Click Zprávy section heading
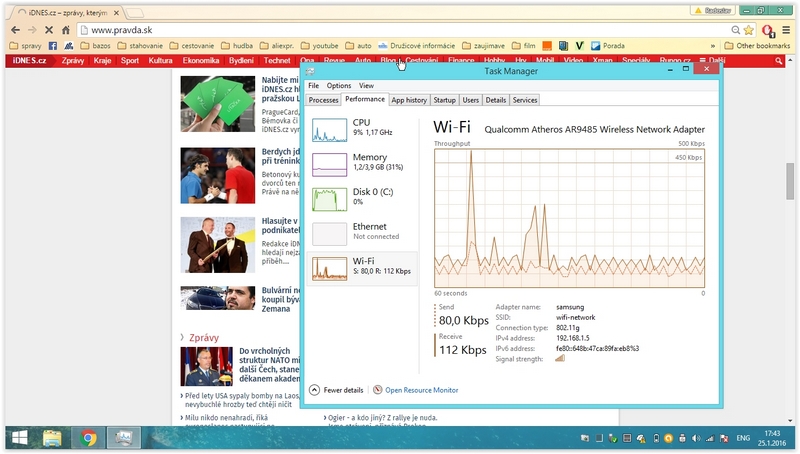800x454 pixels. (204, 338)
